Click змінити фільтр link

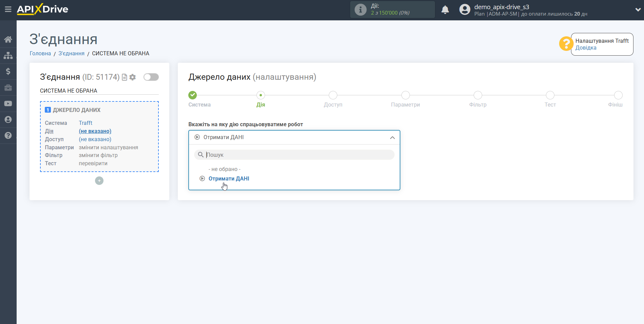98,155
